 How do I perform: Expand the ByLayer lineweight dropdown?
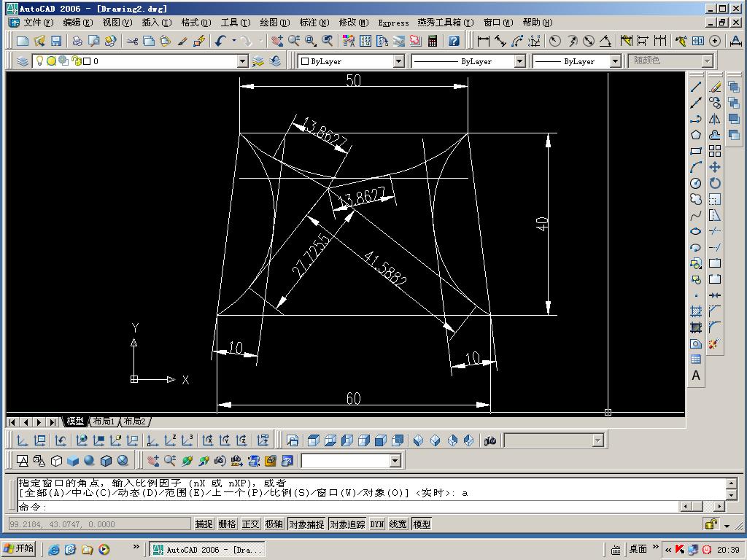[x=616, y=61]
